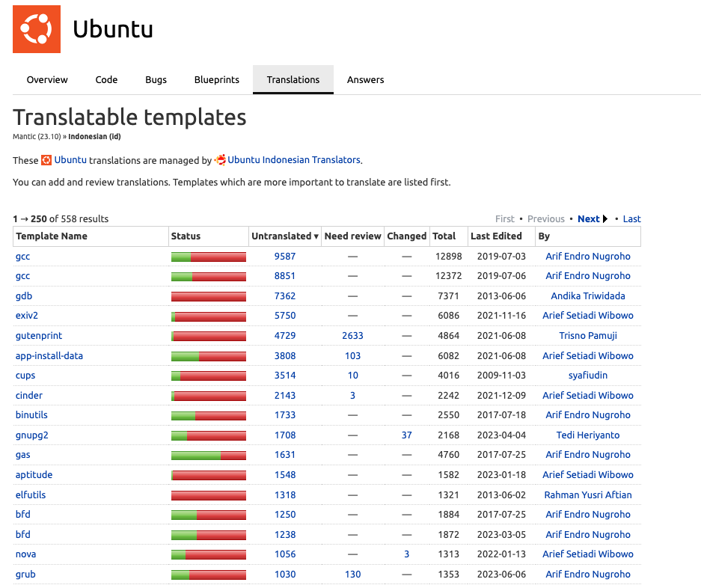This screenshot has width=701, height=588.
Task: Click untranslated count 8851
Action: coord(285,276)
